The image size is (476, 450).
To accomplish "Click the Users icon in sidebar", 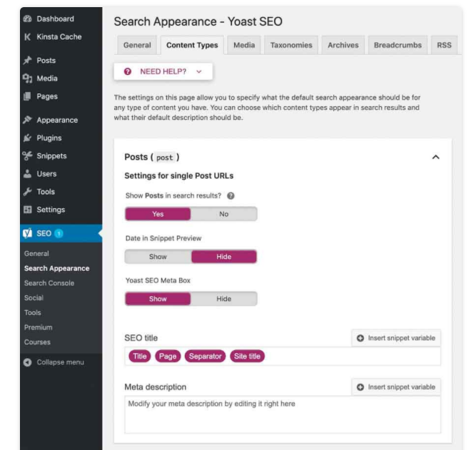I will (28, 173).
